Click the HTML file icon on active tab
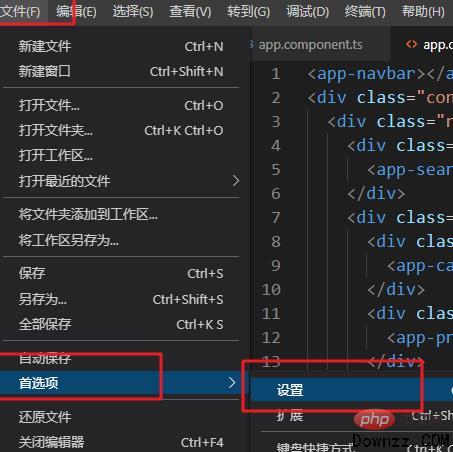The image size is (453, 452). tap(411, 44)
